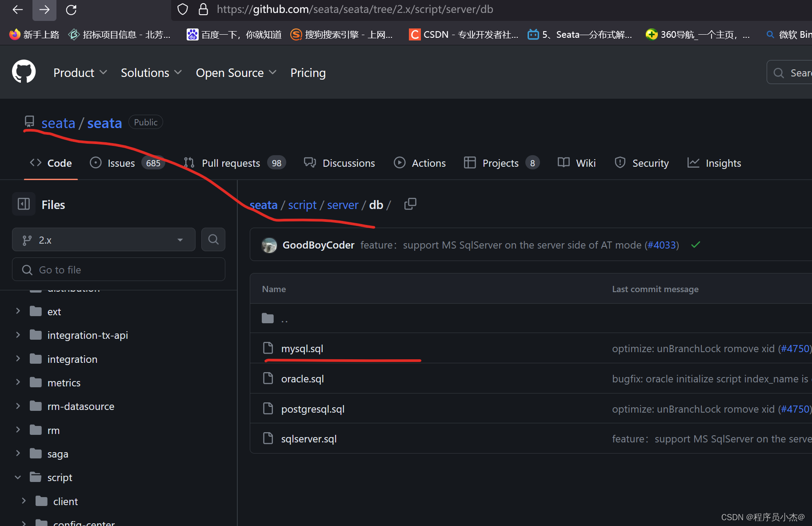This screenshot has width=812, height=526.
Task: Open the Sogou search bookmark
Action: (341, 34)
